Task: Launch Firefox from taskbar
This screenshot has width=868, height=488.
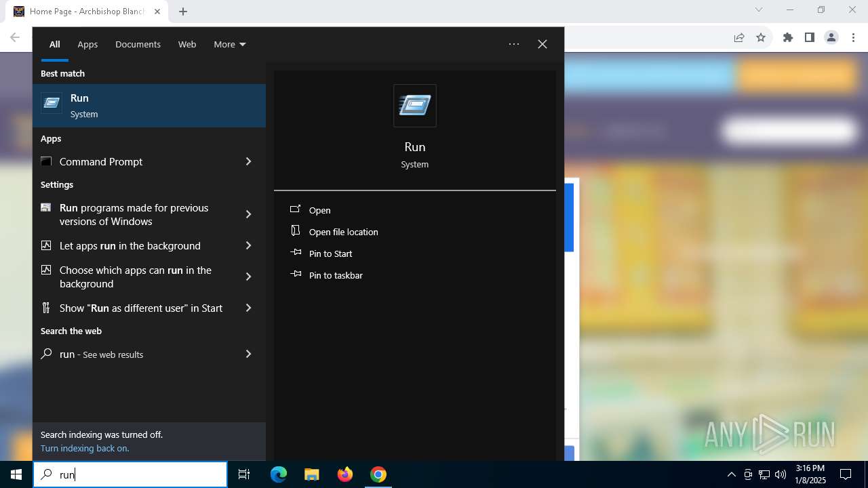Action: pos(345,474)
